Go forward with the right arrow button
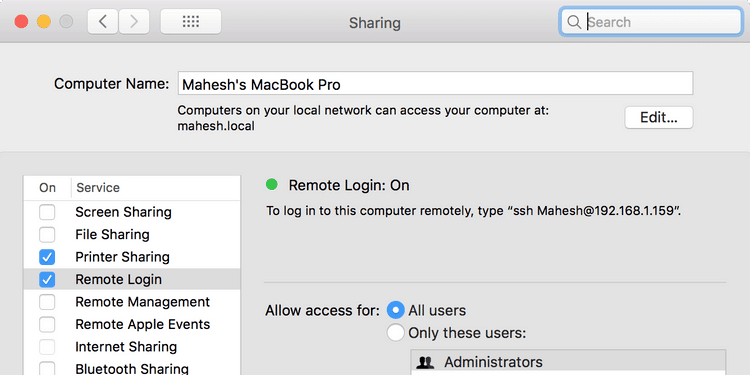750x375 pixels. pyautogui.click(x=134, y=22)
